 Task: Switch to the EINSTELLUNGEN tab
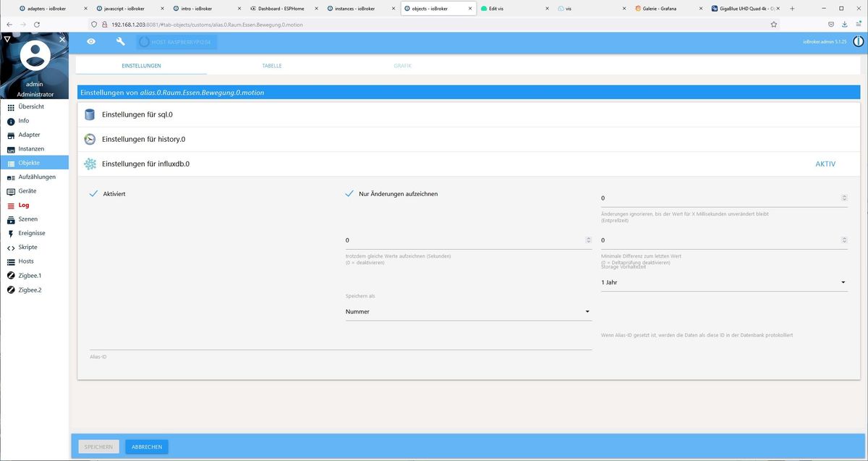pos(141,66)
